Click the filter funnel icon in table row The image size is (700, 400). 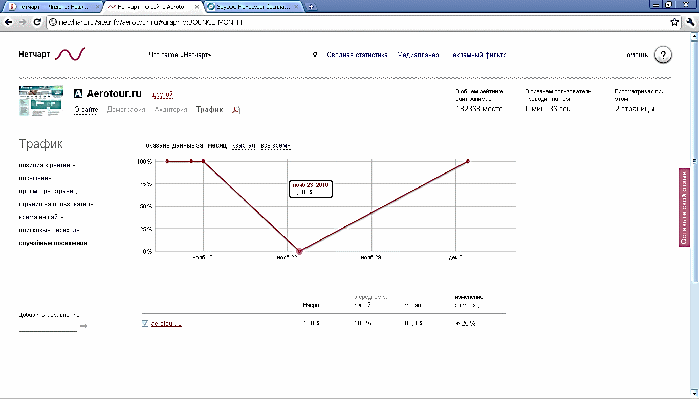point(145,323)
